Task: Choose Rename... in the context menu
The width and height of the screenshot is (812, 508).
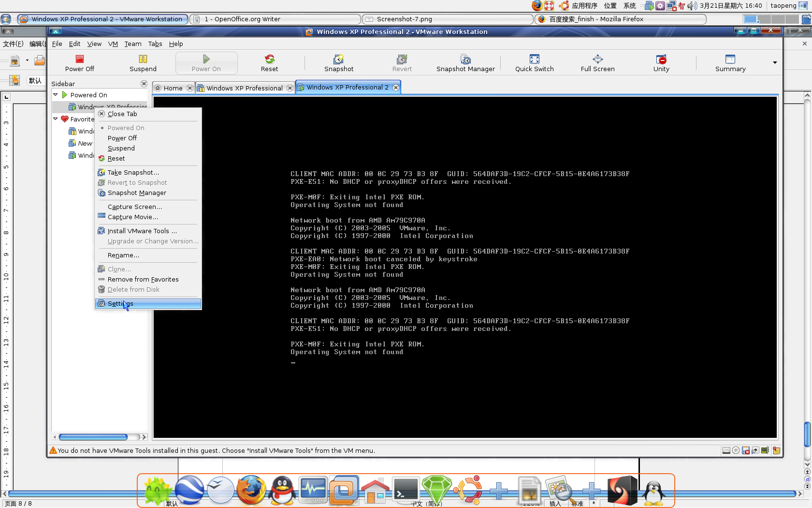Action: pos(148,255)
